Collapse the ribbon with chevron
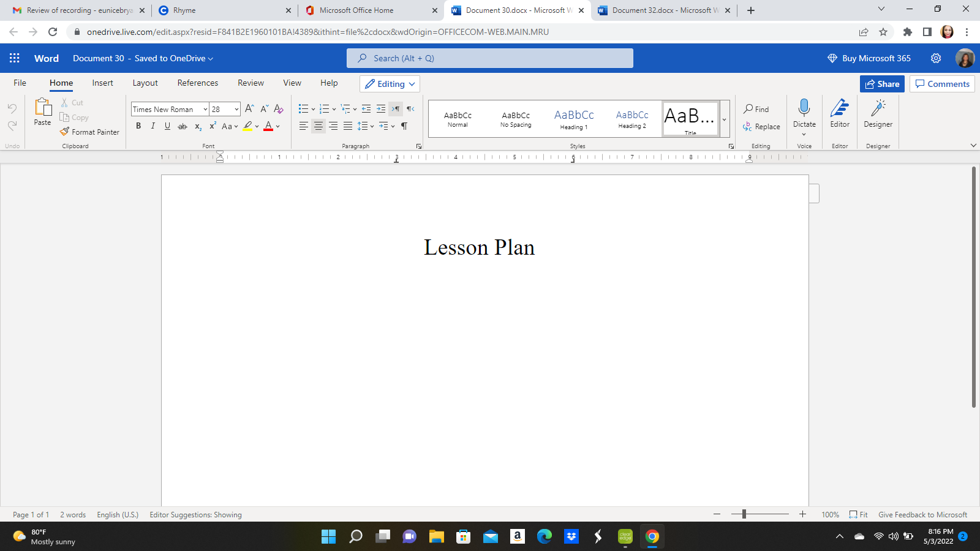This screenshot has height=551, width=980. tap(973, 146)
